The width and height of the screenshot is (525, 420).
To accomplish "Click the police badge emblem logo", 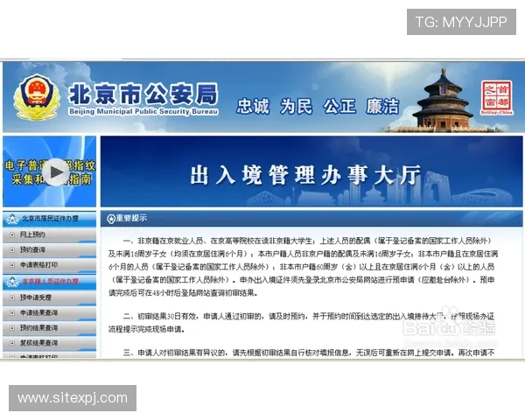I will point(37,97).
